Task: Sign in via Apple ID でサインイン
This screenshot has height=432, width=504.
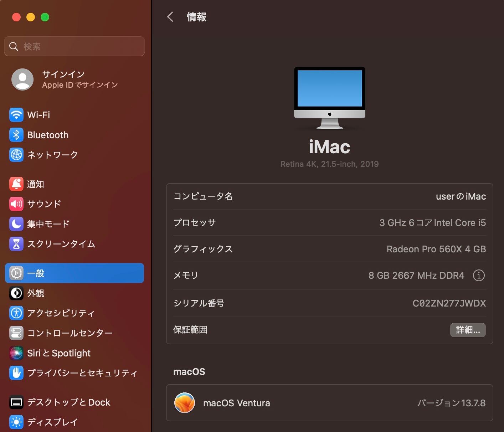Action: [x=80, y=85]
